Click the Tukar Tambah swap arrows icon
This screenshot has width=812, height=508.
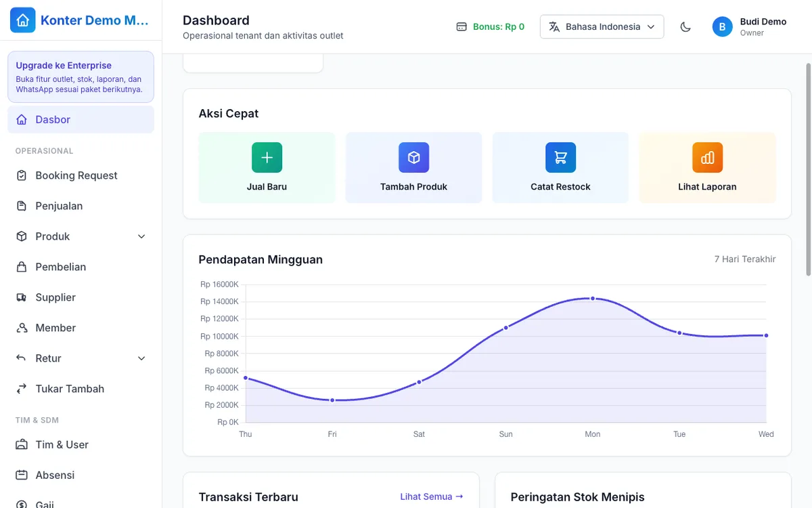point(22,389)
